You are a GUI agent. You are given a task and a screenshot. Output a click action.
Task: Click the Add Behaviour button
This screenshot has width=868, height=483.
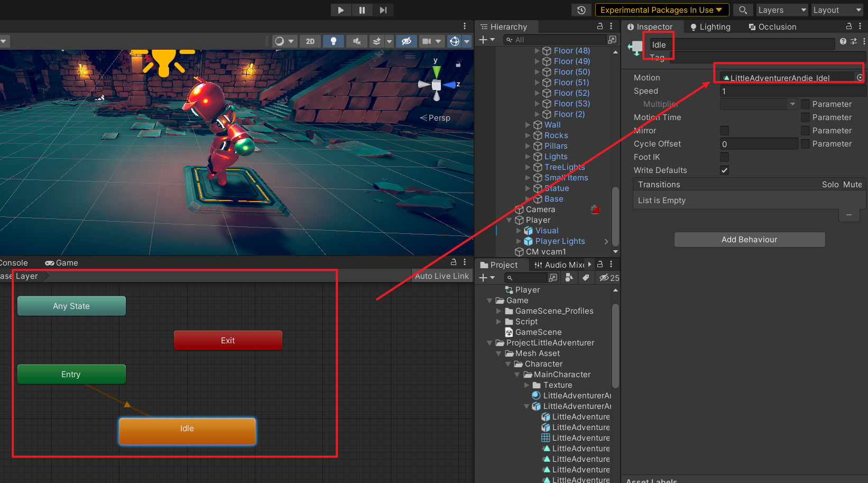pos(749,240)
